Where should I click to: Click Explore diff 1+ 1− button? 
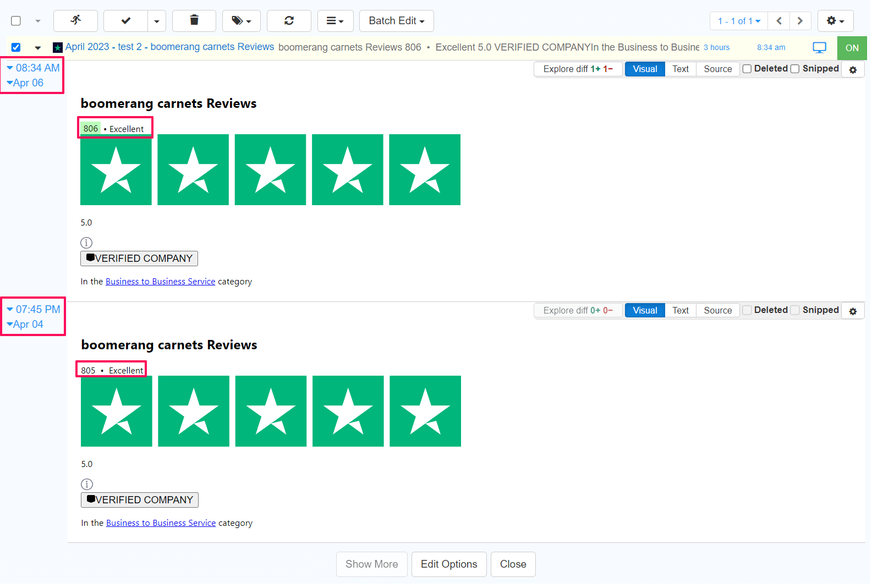[578, 69]
